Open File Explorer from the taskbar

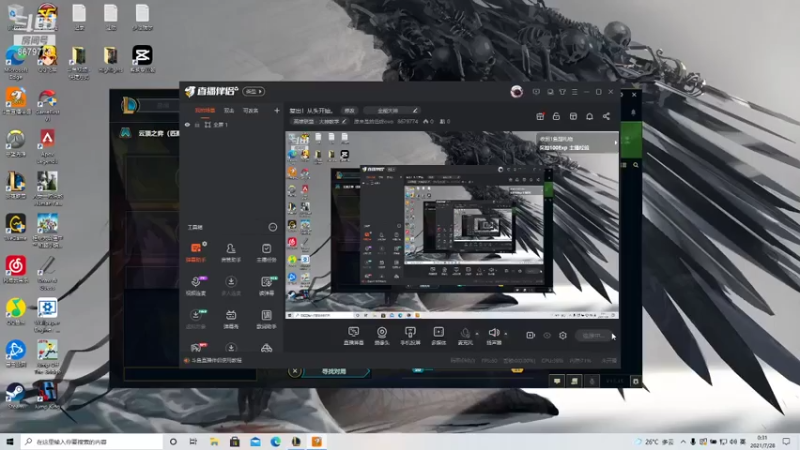214,441
